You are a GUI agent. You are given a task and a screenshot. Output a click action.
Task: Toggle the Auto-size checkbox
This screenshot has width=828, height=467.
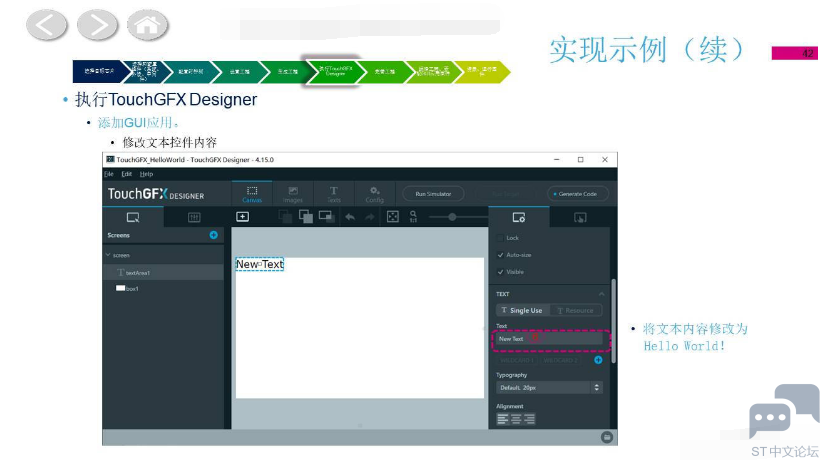pos(500,255)
